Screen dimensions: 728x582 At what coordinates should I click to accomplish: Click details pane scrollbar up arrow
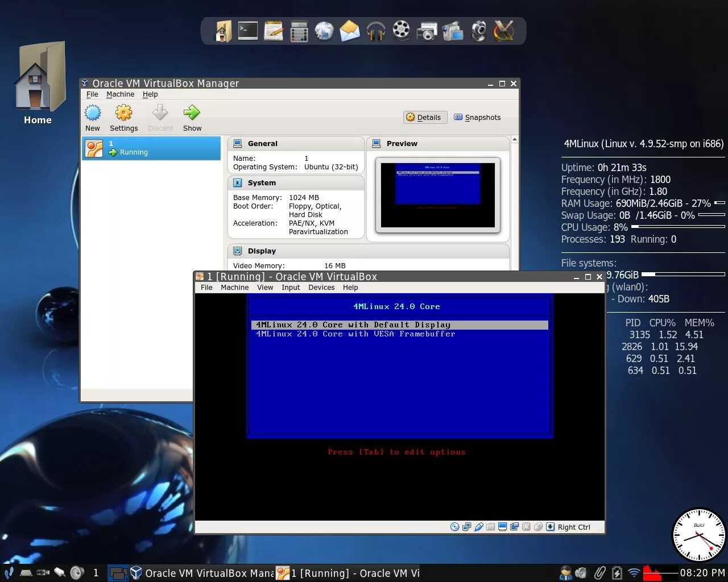click(x=514, y=140)
